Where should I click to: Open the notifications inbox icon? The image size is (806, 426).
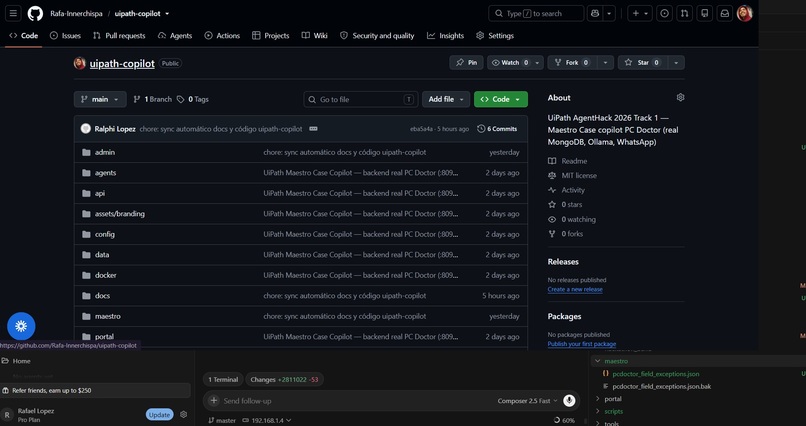[724, 13]
